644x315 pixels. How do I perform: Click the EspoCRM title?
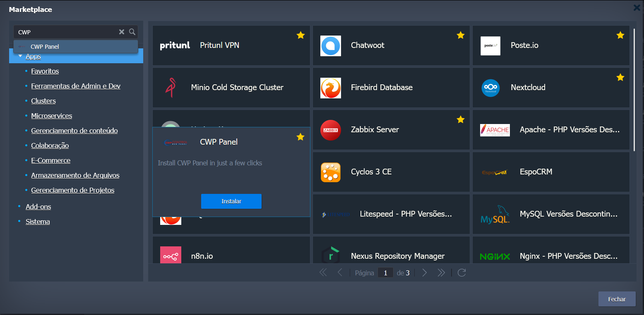536,172
